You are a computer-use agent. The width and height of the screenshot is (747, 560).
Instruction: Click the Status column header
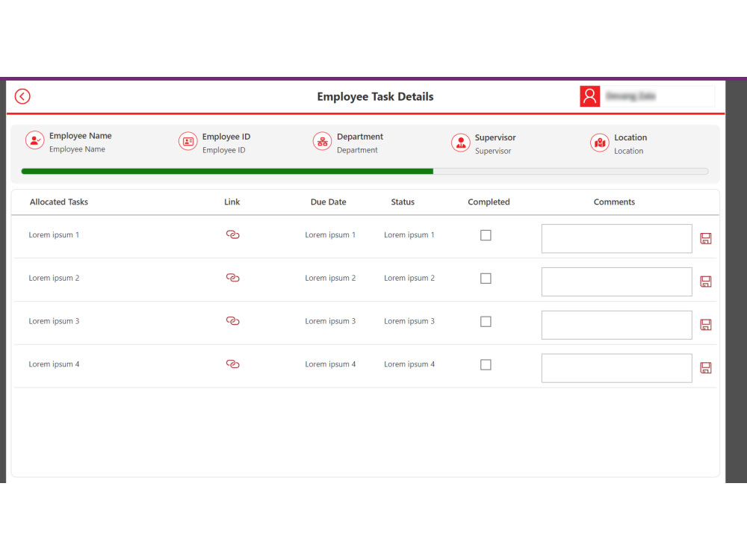pos(403,202)
